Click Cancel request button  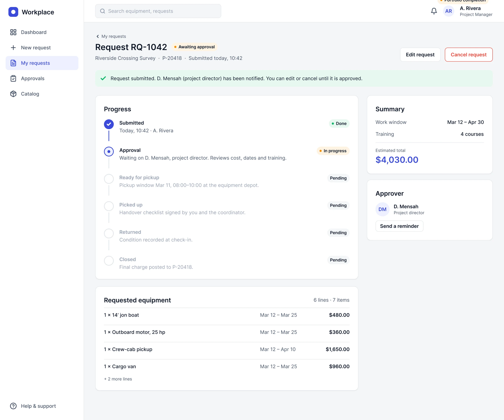pos(469,54)
